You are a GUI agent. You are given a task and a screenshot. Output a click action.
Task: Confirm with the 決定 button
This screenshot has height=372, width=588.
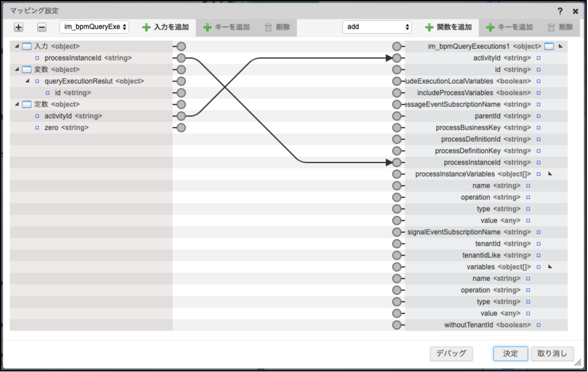tap(510, 353)
